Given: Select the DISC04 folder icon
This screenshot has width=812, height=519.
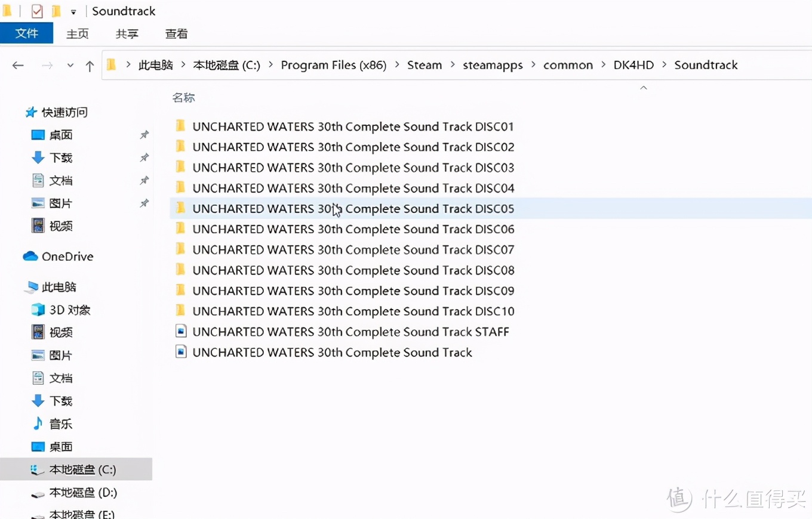Looking at the screenshot, I should coord(180,187).
